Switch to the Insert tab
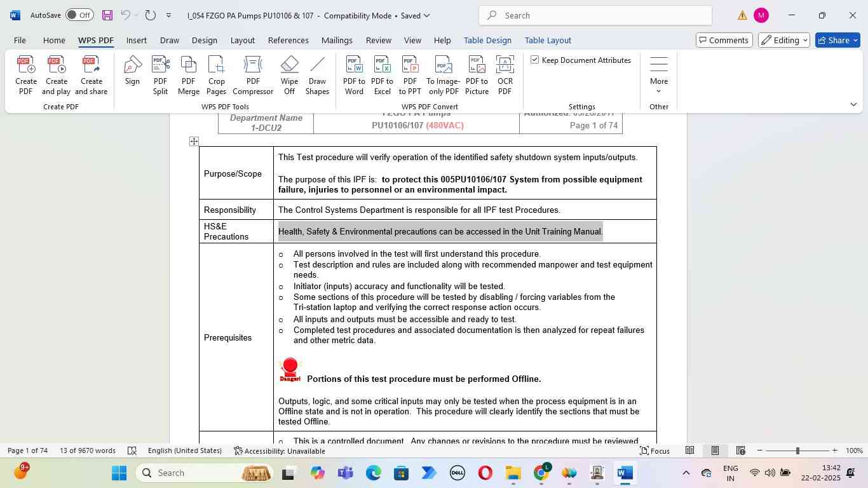868x488 pixels. click(x=137, y=40)
